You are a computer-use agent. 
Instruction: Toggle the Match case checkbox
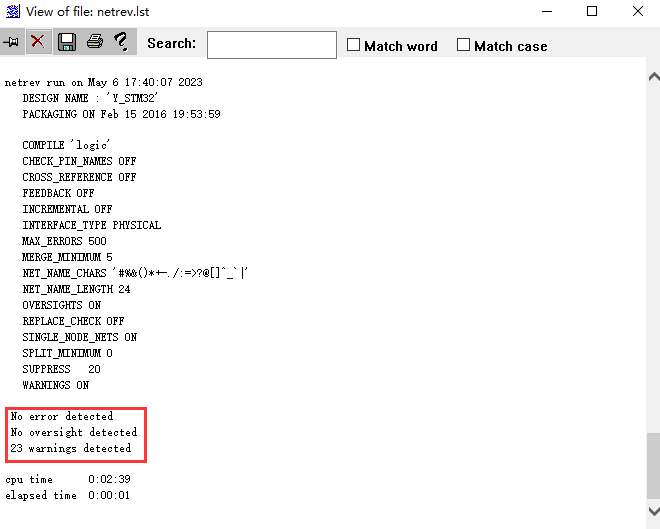(x=463, y=45)
